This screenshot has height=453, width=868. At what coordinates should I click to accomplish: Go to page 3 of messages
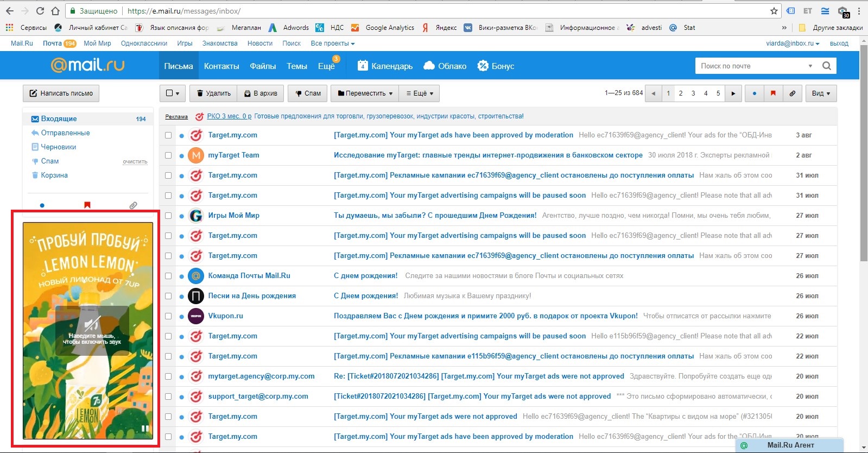pos(693,93)
